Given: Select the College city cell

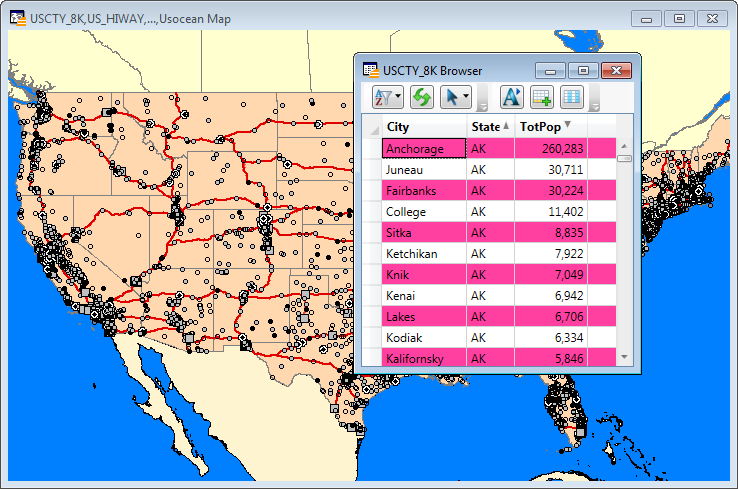Looking at the screenshot, I should (x=424, y=212).
